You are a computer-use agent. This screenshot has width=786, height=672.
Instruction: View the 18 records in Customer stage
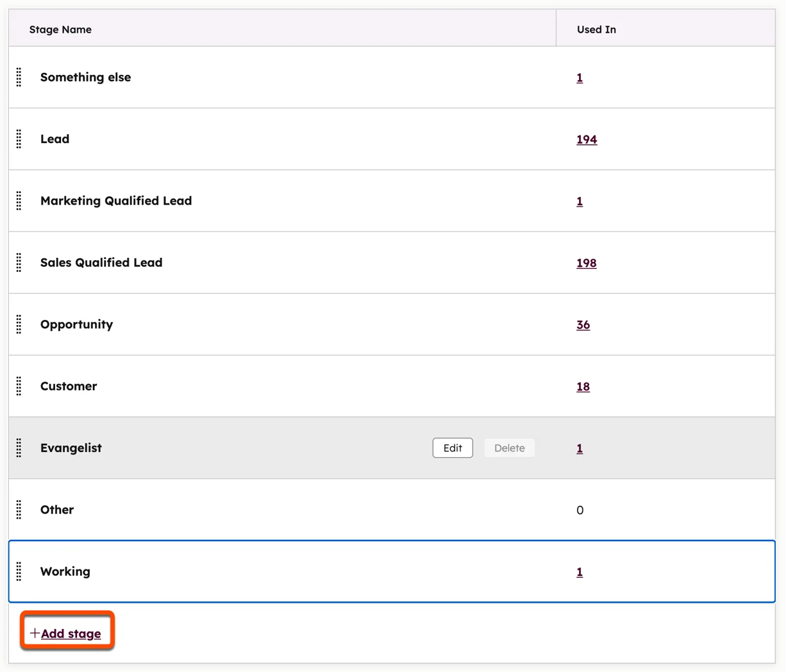[583, 386]
